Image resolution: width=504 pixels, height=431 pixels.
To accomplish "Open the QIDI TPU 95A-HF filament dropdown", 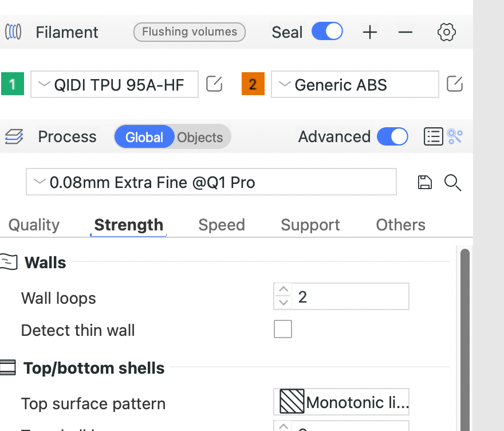I will [x=115, y=85].
